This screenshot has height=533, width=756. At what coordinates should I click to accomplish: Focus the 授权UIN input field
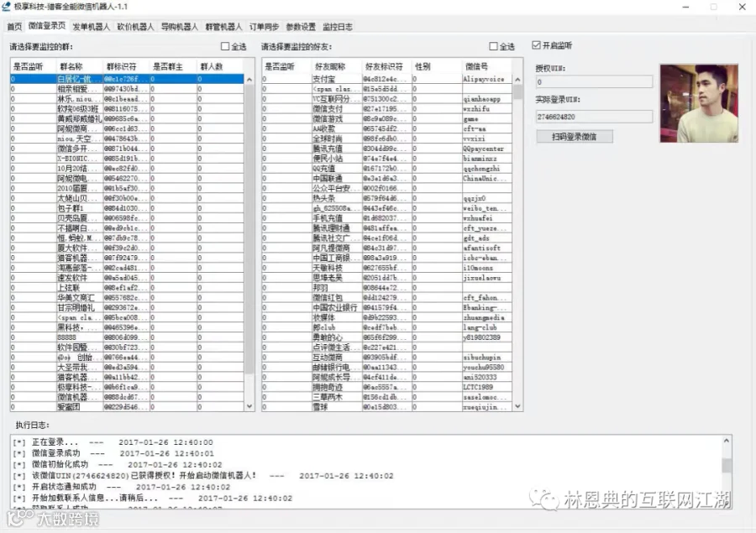(x=594, y=82)
